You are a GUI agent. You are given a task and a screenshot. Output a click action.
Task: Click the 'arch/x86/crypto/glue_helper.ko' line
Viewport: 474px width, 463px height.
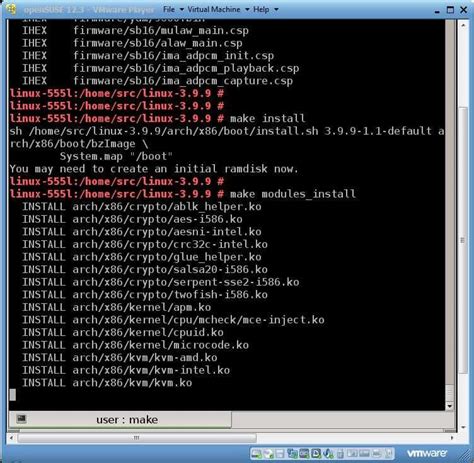point(167,257)
